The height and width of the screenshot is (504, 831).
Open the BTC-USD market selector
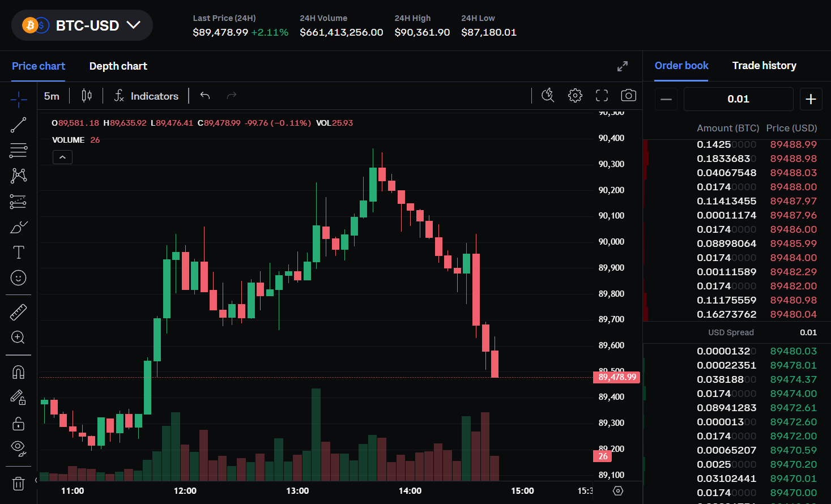[82, 25]
